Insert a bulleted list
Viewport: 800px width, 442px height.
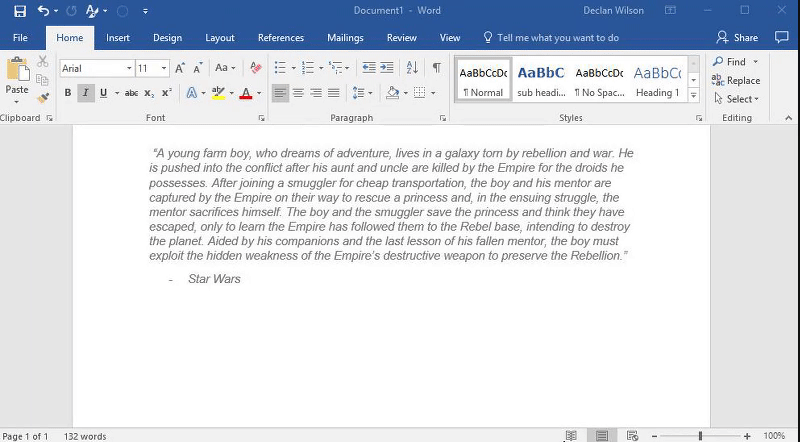(x=280, y=68)
